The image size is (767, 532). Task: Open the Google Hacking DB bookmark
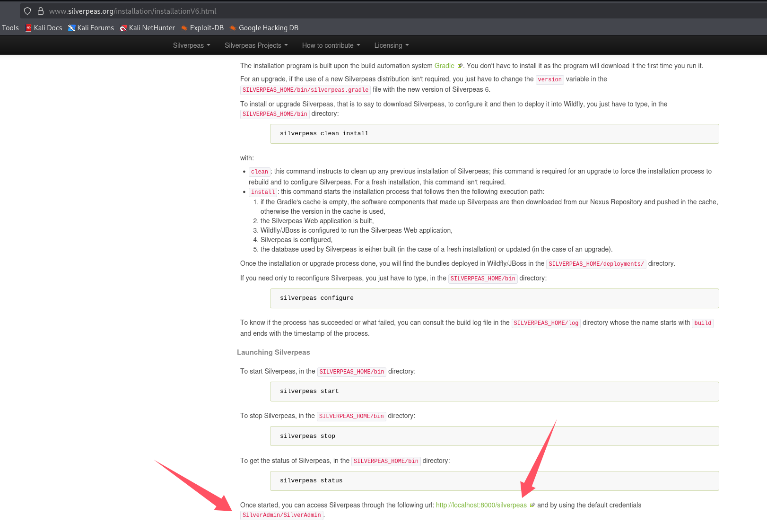[x=264, y=28]
